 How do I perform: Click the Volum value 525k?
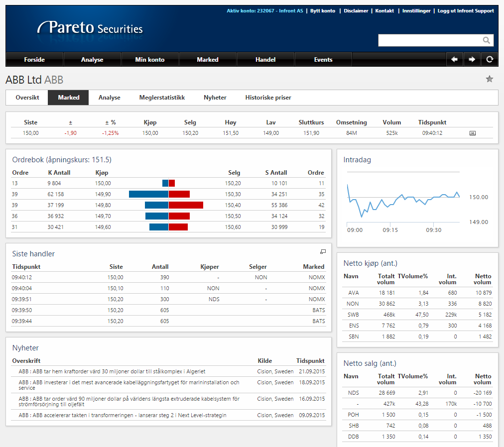(392, 133)
